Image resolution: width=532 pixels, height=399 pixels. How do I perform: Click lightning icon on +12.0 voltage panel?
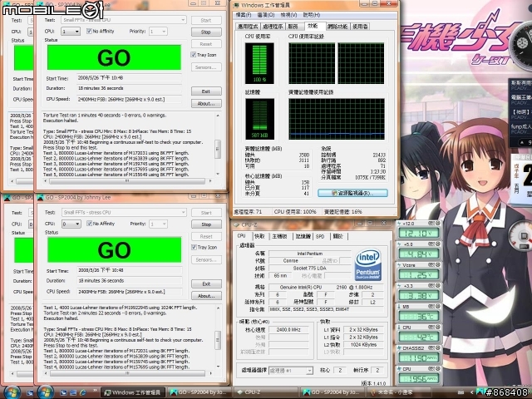point(399,224)
